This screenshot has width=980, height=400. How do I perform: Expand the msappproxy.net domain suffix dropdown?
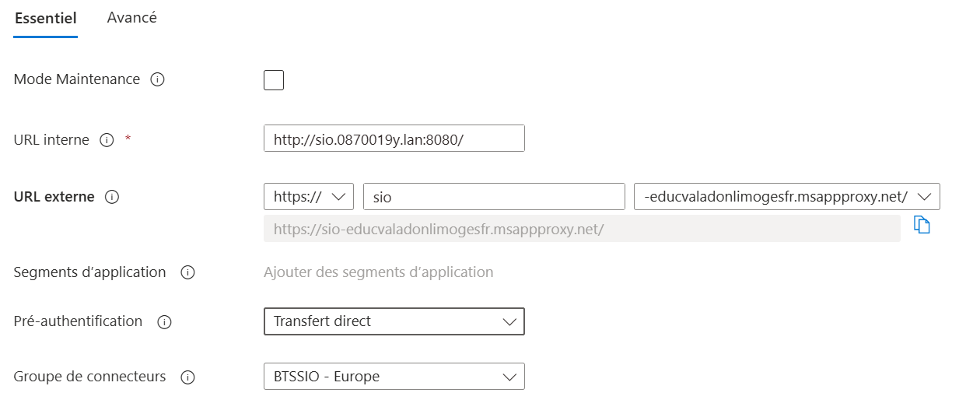pyautogui.click(x=787, y=197)
